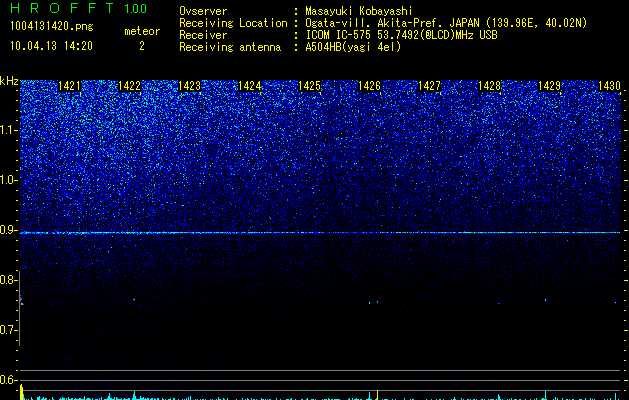629x400 pixels.
Task: Click the yellow intensity spike below 1426
Action: click(x=377, y=394)
